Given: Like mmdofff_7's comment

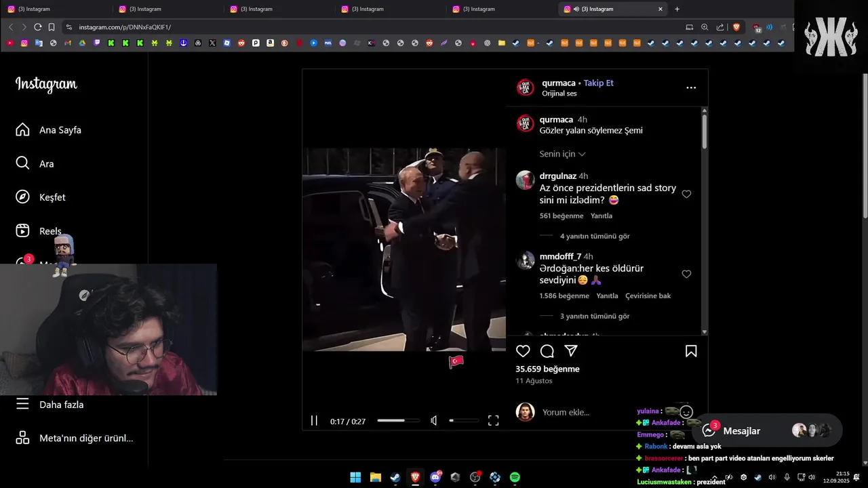Looking at the screenshot, I should [686, 274].
